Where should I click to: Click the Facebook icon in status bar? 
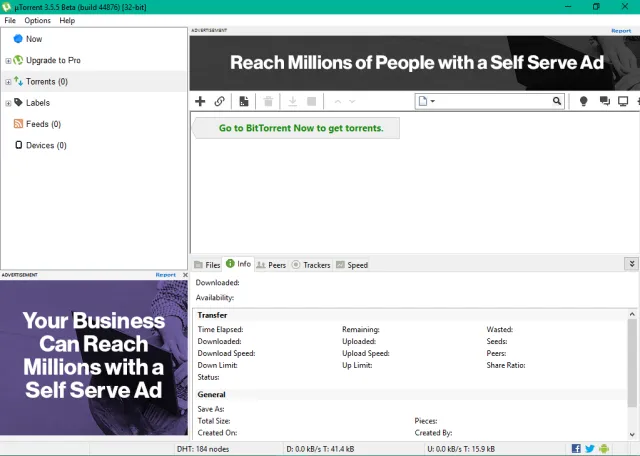tap(576, 449)
